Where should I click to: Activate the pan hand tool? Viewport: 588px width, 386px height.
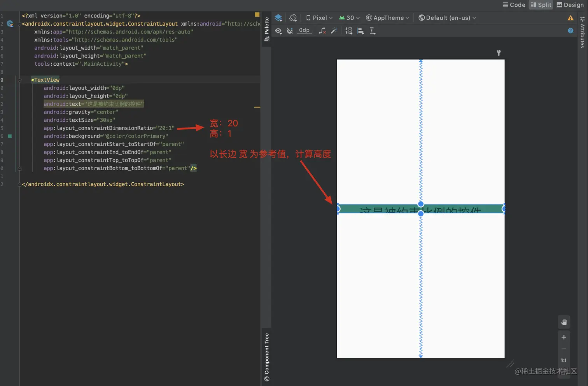[x=564, y=322]
